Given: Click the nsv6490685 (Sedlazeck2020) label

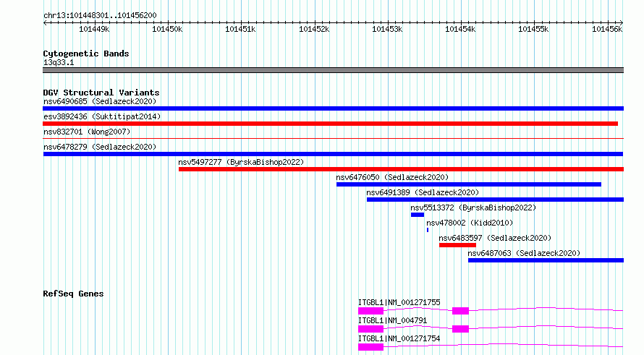Looking at the screenshot, I should coord(100,101).
